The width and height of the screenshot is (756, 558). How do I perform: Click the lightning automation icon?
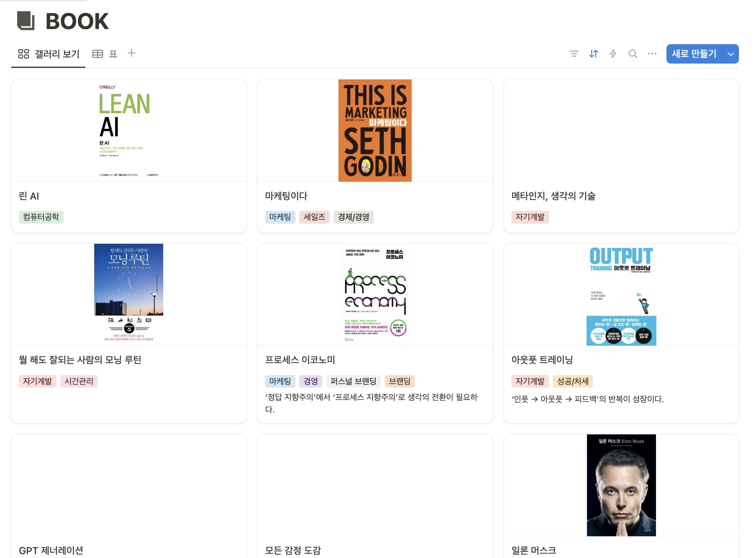[x=613, y=54]
